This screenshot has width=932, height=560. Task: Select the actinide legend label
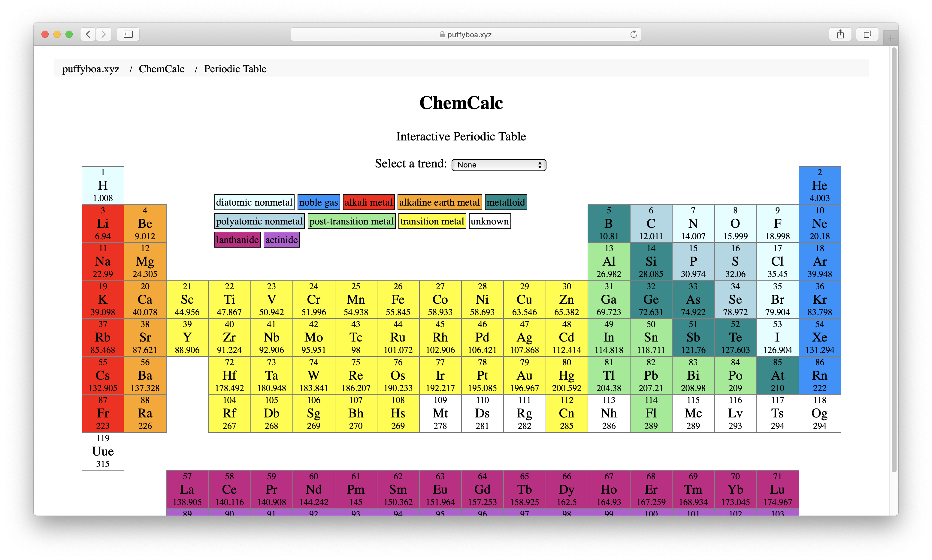282,239
